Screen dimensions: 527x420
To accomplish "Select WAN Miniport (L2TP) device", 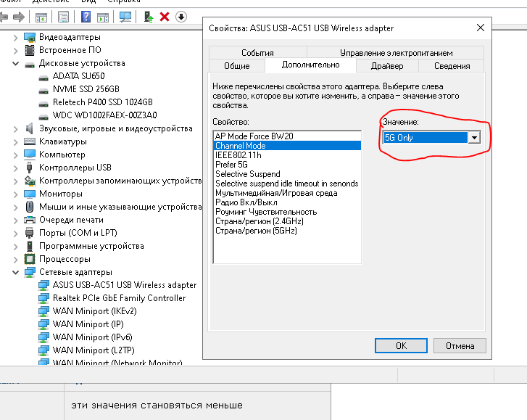I will pyautogui.click(x=94, y=350).
